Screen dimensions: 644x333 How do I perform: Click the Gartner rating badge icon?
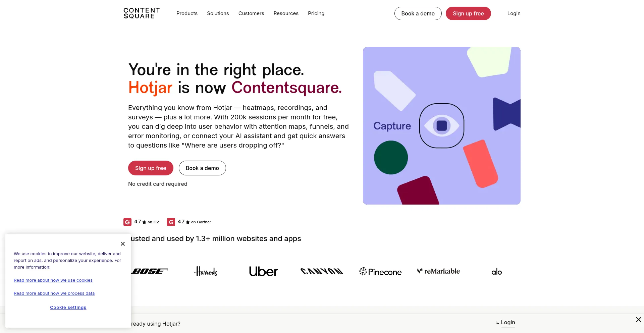tap(171, 222)
